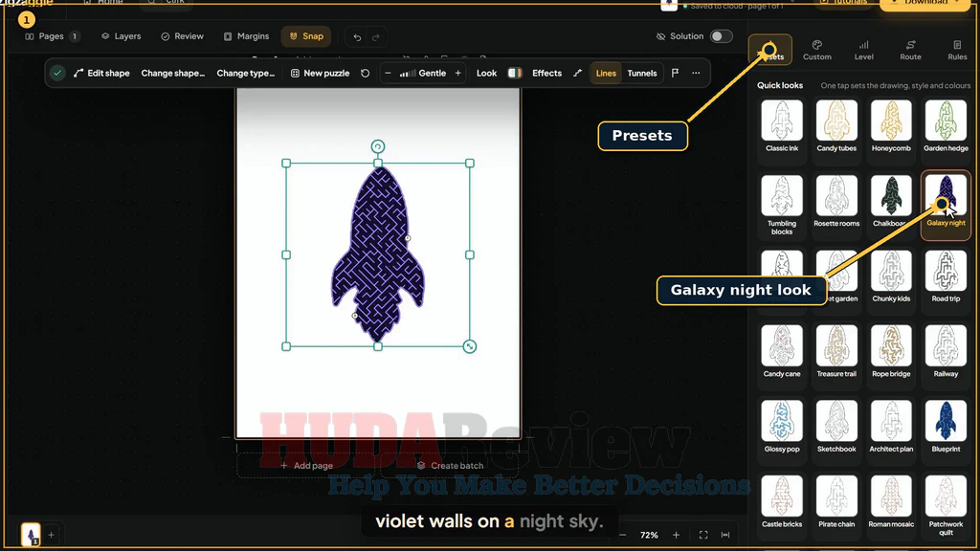The height and width of the screenshot is (551, 980).
Task: Open the Review panel
Action: [183, 36]
